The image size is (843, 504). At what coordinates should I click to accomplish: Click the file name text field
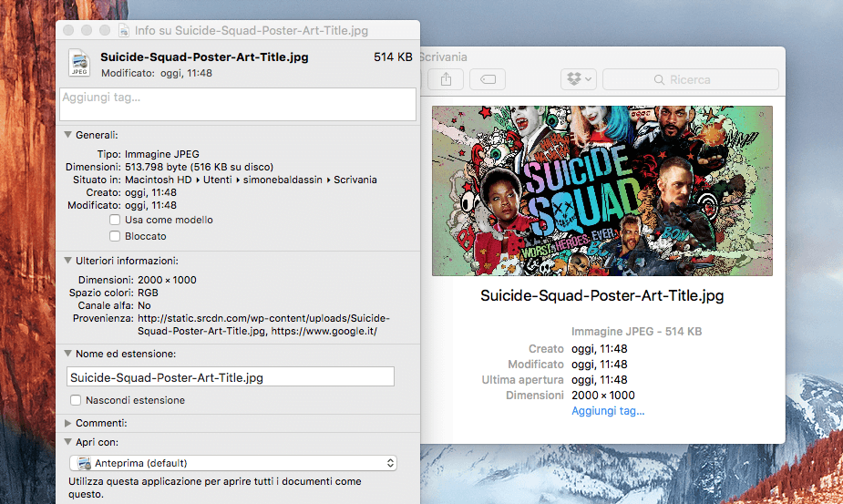pyautogui.click(x=230, y=377)
